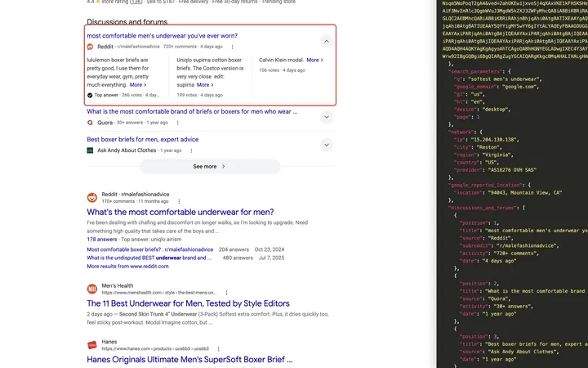Viewport: 588px width, 368px height.
Task: Click JSON date value "4 days ago"
Action: coord(497,261)
